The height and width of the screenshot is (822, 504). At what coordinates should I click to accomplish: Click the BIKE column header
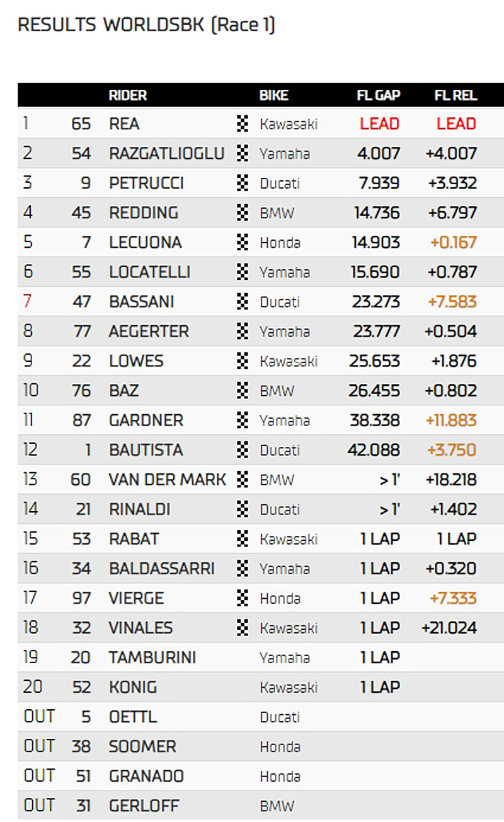(274, 95)
